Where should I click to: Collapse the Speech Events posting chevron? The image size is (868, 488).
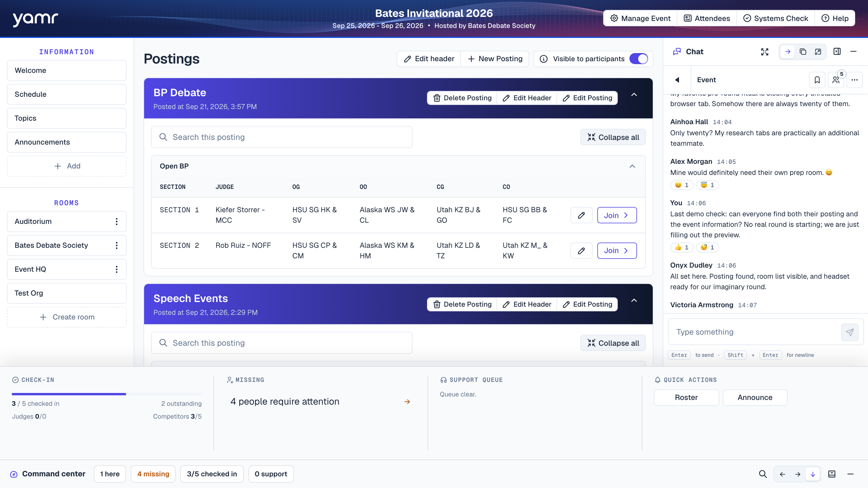pyautogui.click(x=634, y=301)
